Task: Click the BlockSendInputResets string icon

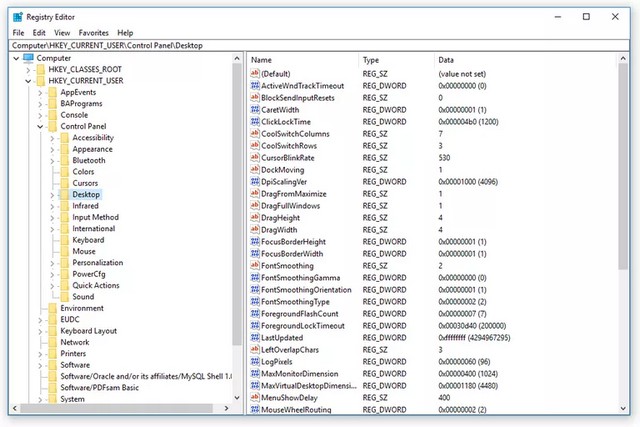Action: [x=255, y=98]
